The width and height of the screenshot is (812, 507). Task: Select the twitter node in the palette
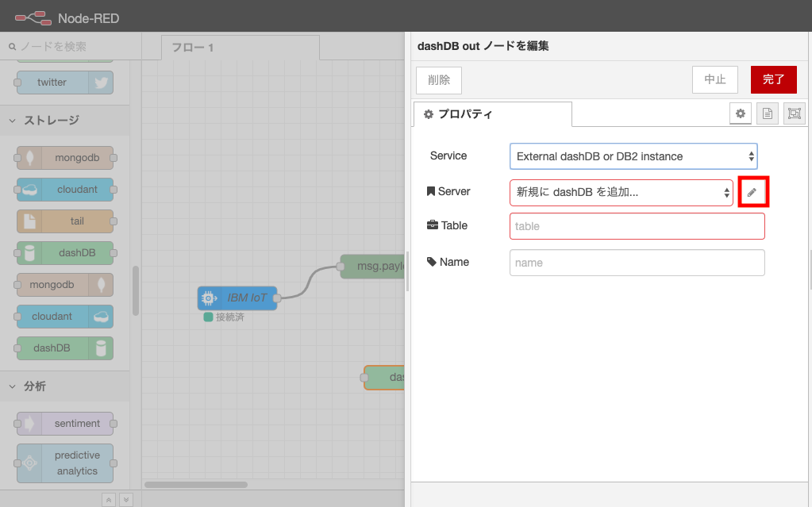click(x=65, y=82)
